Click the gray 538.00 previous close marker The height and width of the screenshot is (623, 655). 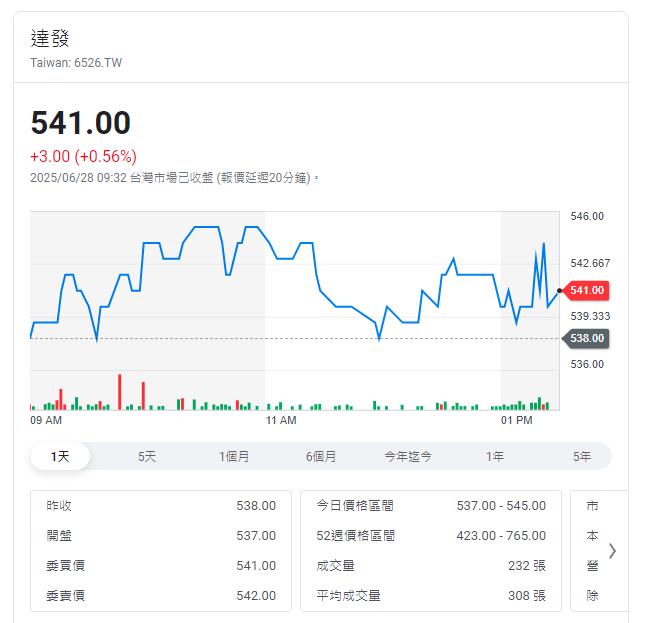(x=586, y=338)
